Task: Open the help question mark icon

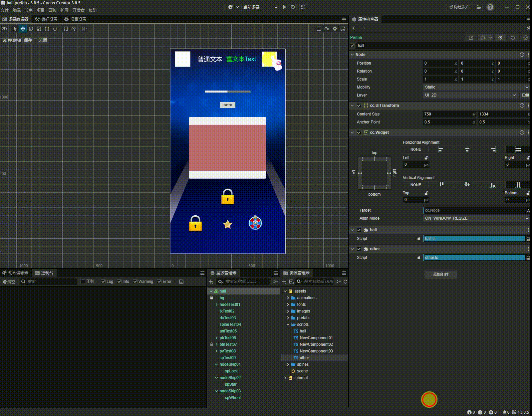Action: [490, 7]
